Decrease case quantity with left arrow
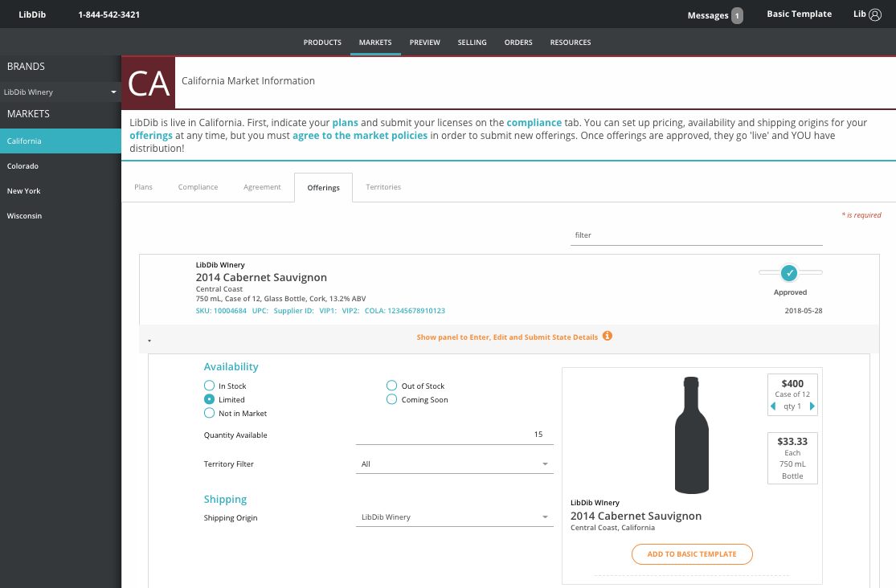This screenshot has width=896, height=588. click(773, 406)
